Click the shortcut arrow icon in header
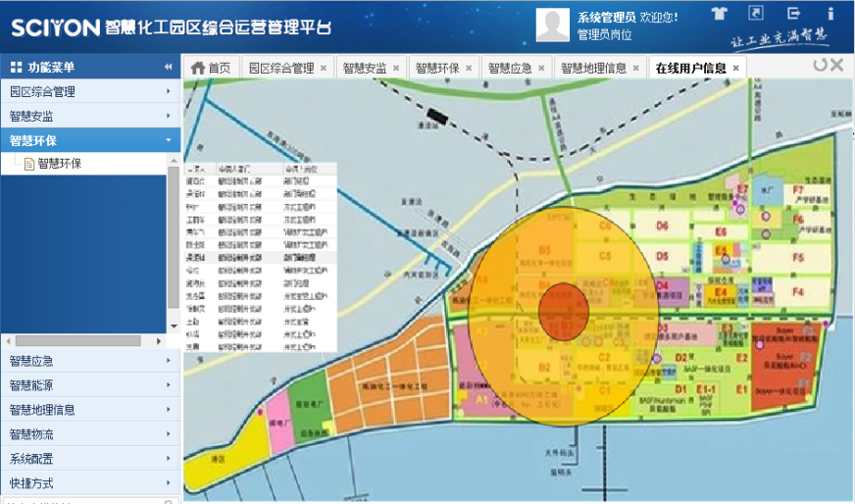Viewport: 855px width, 504px height. [755, 14]
